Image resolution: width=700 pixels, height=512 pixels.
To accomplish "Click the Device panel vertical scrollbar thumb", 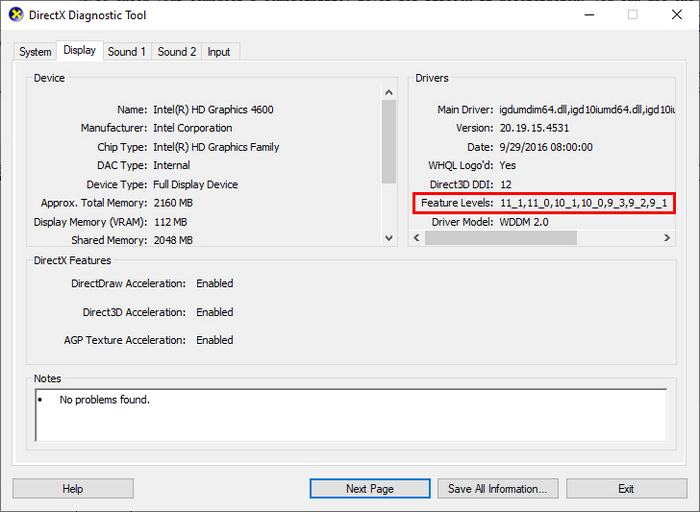I will [389, 142].
